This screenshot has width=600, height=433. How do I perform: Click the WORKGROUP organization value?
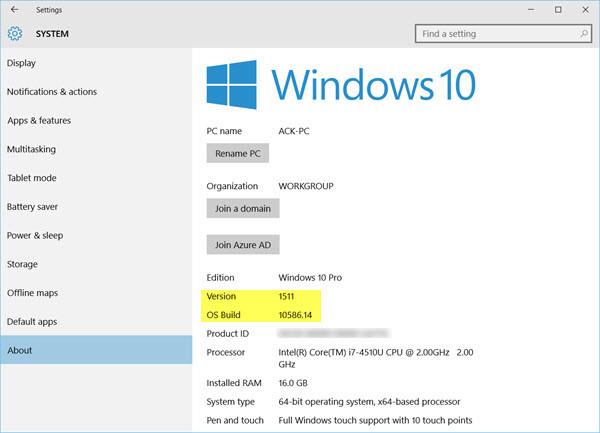pyautogui.click(x=306, y=186)
